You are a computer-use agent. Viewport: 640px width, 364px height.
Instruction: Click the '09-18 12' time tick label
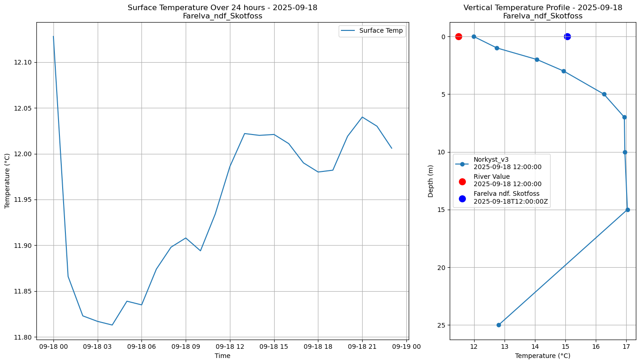[x=230, y=346]
